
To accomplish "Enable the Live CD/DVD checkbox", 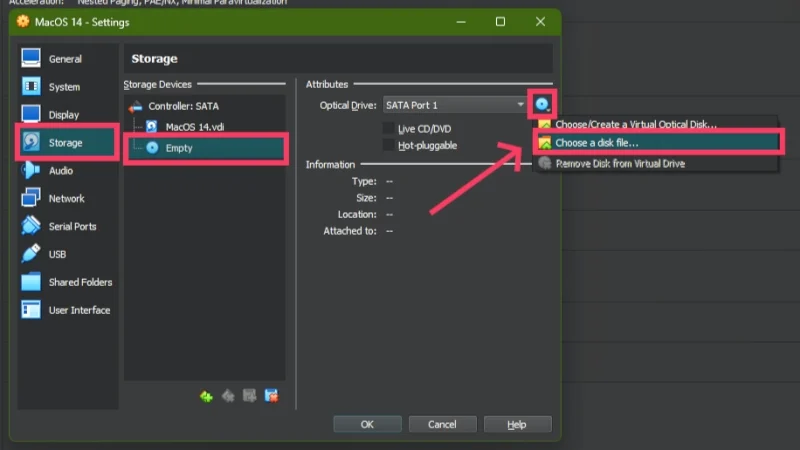I will click(389, 129).
